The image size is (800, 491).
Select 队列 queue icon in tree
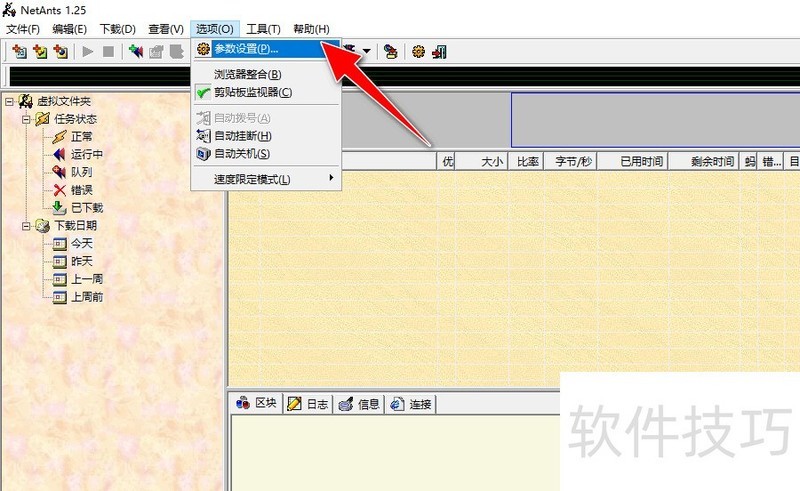60,172
